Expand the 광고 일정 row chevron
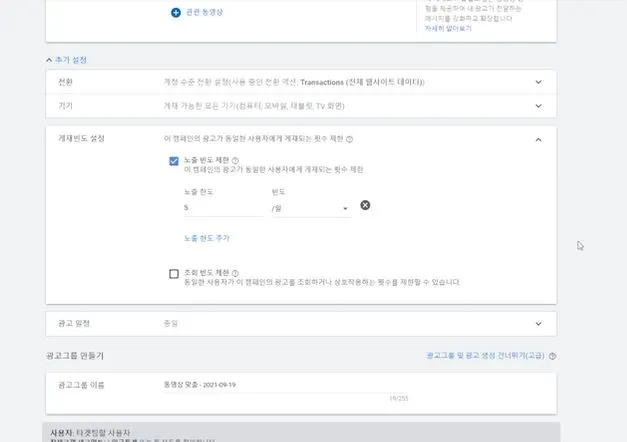This screenshot has width=627, height=442. [x=538, y=324]
